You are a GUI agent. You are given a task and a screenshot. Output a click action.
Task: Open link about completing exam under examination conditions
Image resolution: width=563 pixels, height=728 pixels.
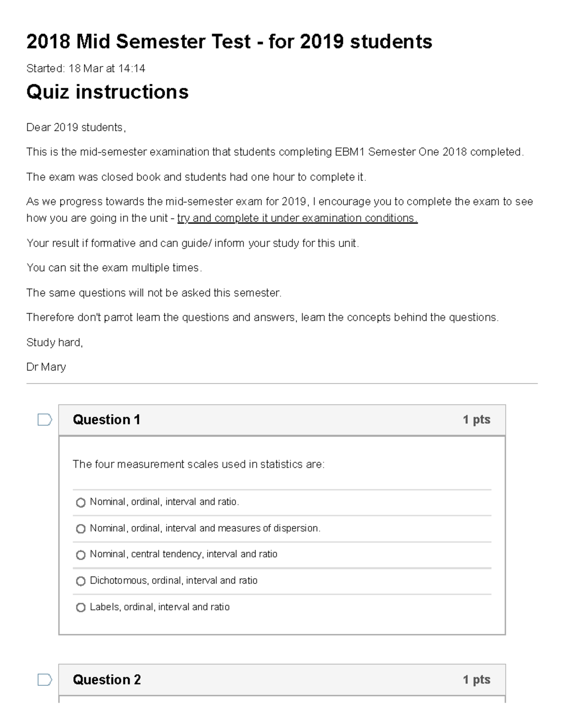(x=297, y=218)
